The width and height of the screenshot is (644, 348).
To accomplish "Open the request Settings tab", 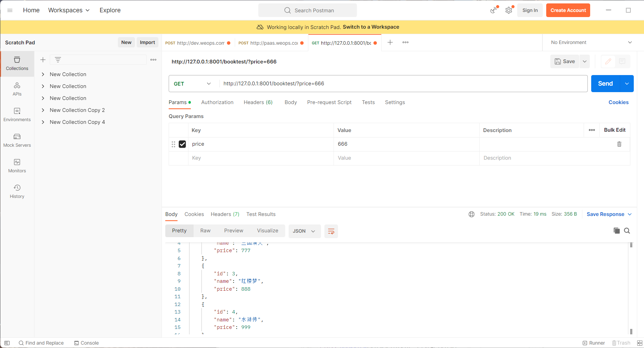I will tap(395, 102).
